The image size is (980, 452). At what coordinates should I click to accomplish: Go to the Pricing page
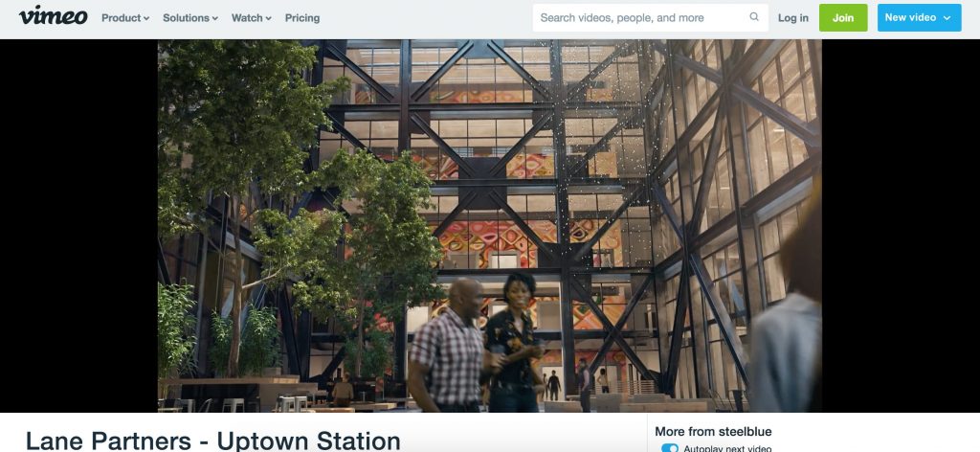(x=302, y=18)
